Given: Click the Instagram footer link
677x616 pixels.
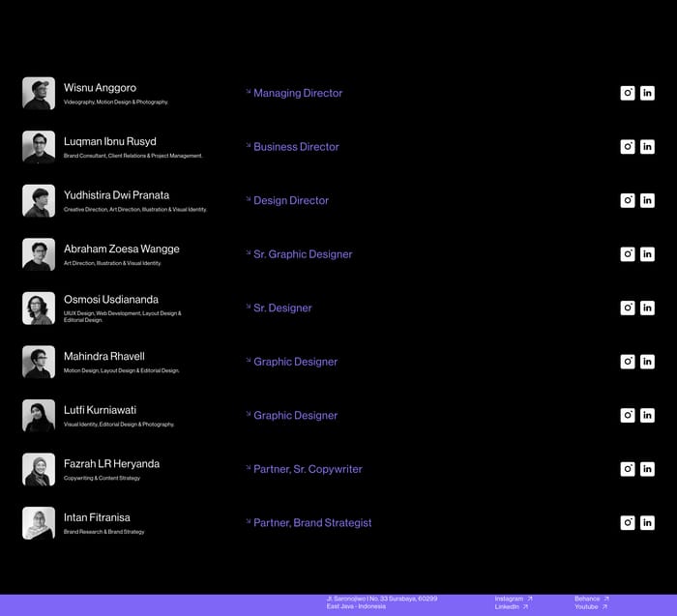Looking at the screenshot, I should [513, 599].
